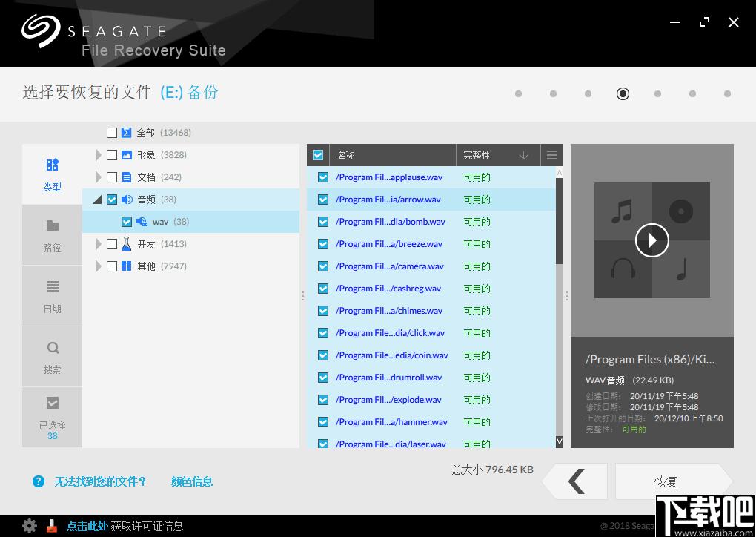Play the audio preview

[x=651, y=240]
